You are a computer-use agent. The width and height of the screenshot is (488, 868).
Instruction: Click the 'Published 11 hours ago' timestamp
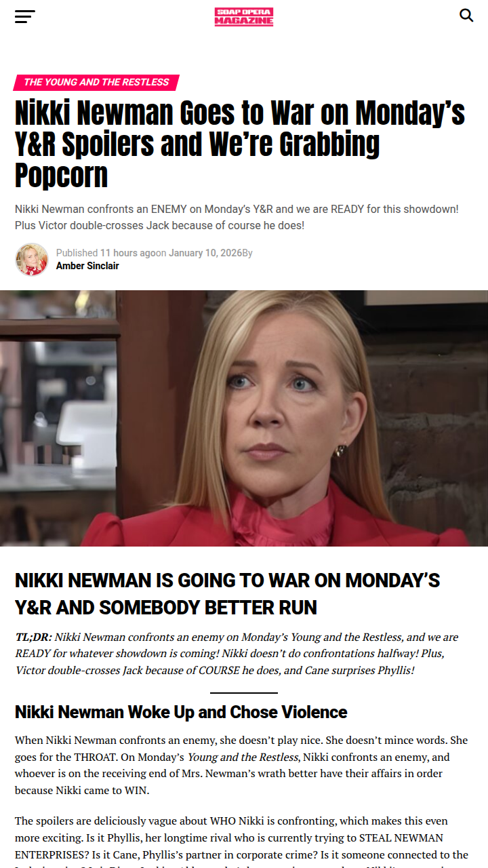(106, 253)
